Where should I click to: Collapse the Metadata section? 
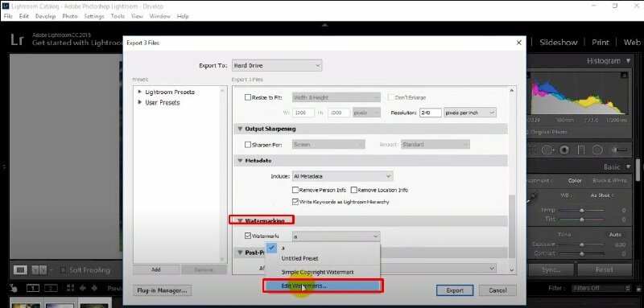pyautogui.click(x=240, y=161)
